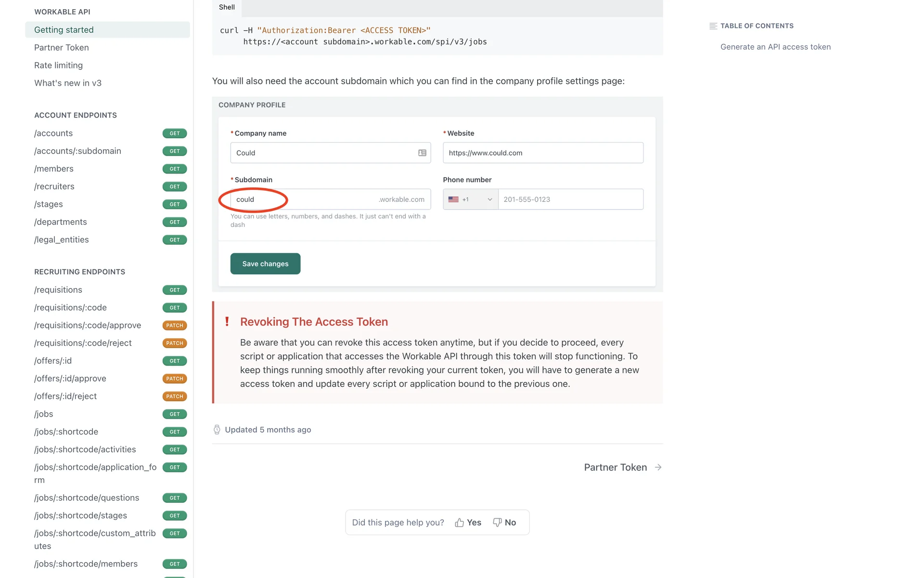Click the thumbs-up Yes icon

point(459,523)
